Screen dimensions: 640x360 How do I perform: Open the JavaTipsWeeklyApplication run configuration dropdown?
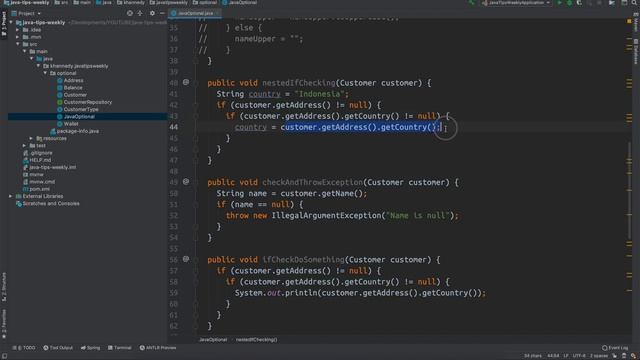(516, 3)
